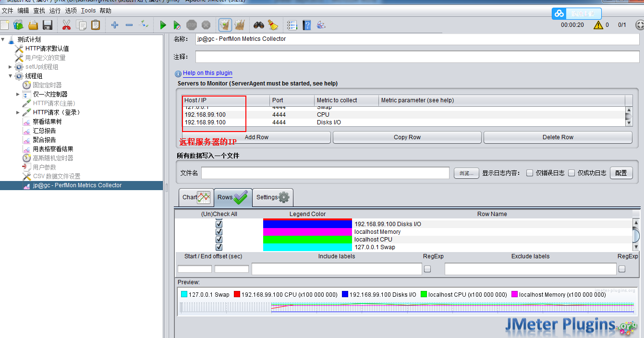Expand the HTTP请求（登录）node
This screenshot has height=338, width=644.
tap(18, 112)
